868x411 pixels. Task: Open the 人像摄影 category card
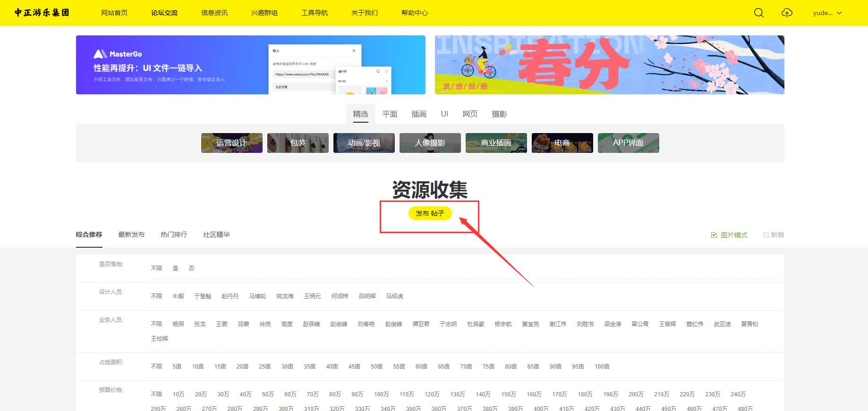click(430, 143)
